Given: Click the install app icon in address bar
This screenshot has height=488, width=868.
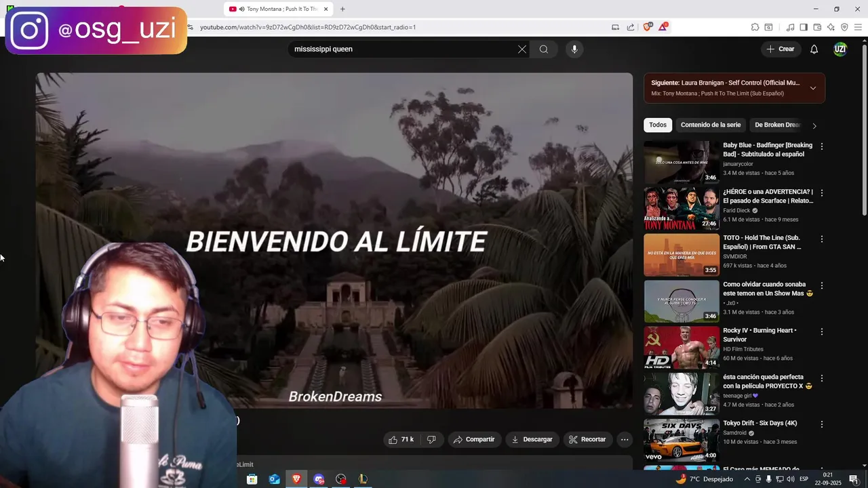Looking at the screenshot, I should click(x=615, y=27).
